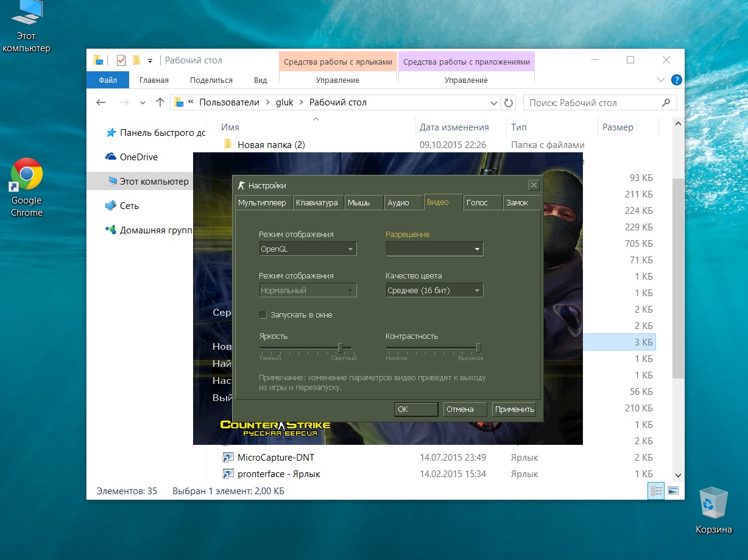Open the MicroCapture-DNT shortcut file
Screen dimensions: 748x560
pos(275,457)
